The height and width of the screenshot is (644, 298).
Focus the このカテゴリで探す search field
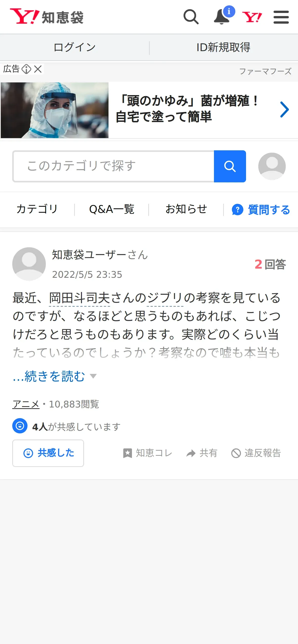tap(114, 166)
